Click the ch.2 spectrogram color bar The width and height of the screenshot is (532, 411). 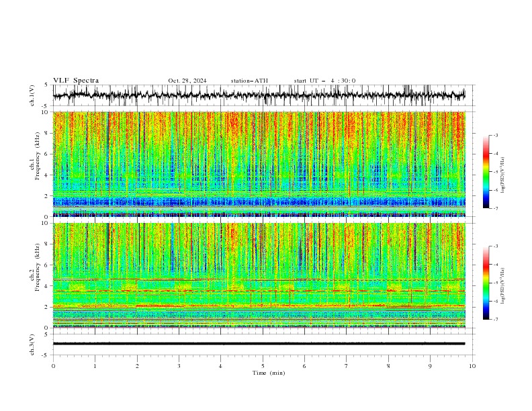(486, 283)
